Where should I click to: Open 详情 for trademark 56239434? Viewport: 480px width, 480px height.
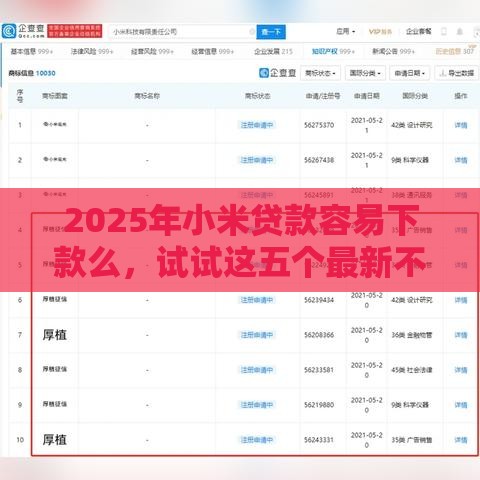tap(461, 300)
